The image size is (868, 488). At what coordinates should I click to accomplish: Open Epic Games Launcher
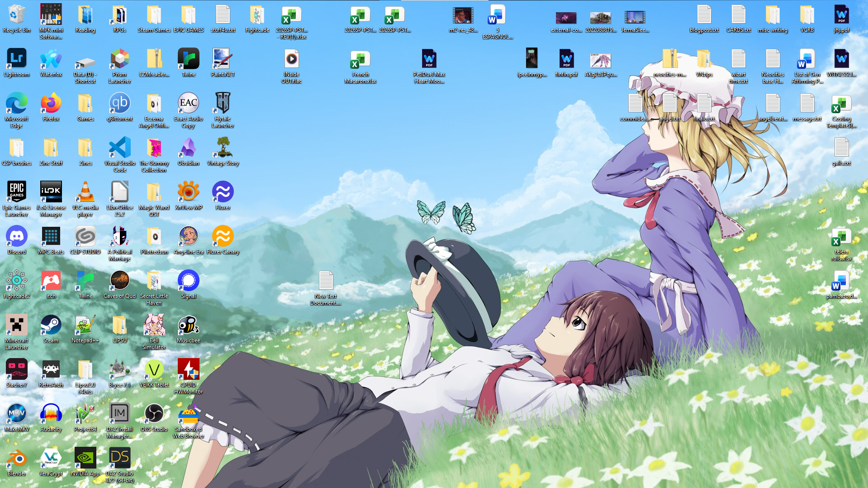[x=17, y=200]
